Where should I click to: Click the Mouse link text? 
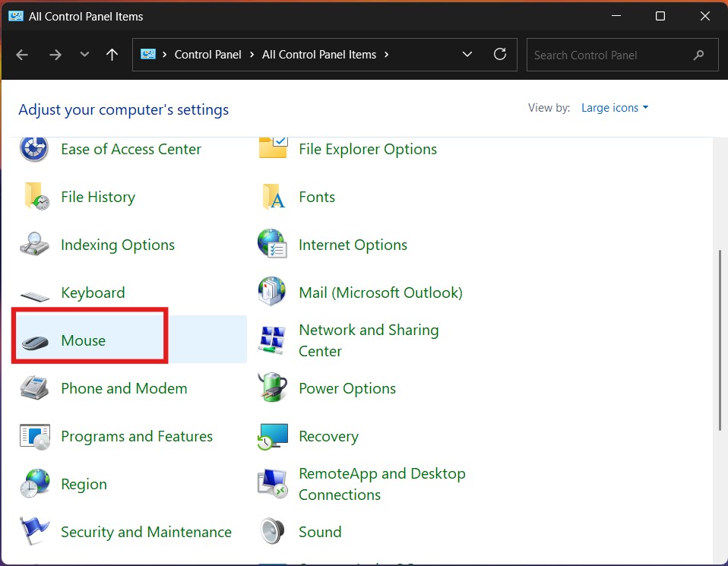83,340
